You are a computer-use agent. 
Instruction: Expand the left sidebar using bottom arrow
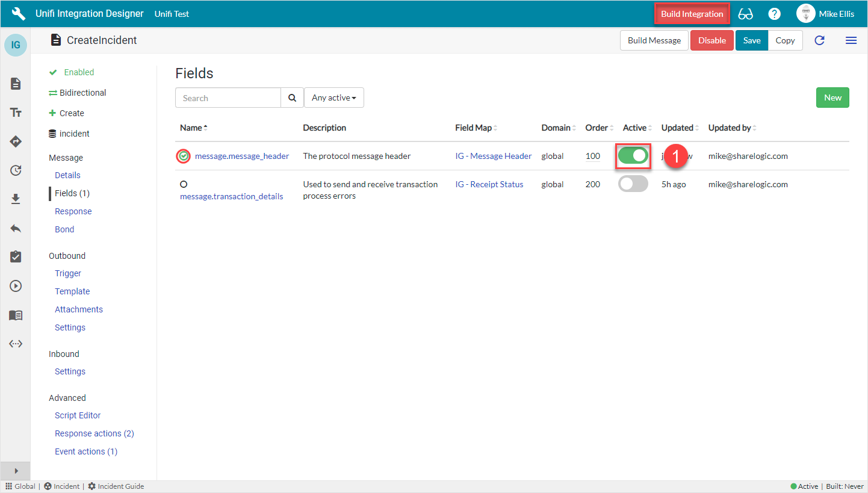point(16,471)
